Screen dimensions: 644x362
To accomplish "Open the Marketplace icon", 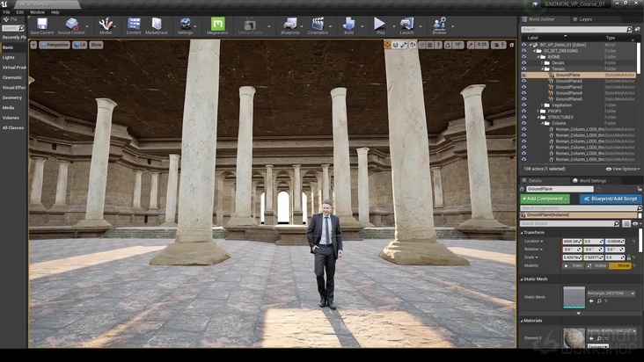I will pyautogui.click(x=157, y=24).
